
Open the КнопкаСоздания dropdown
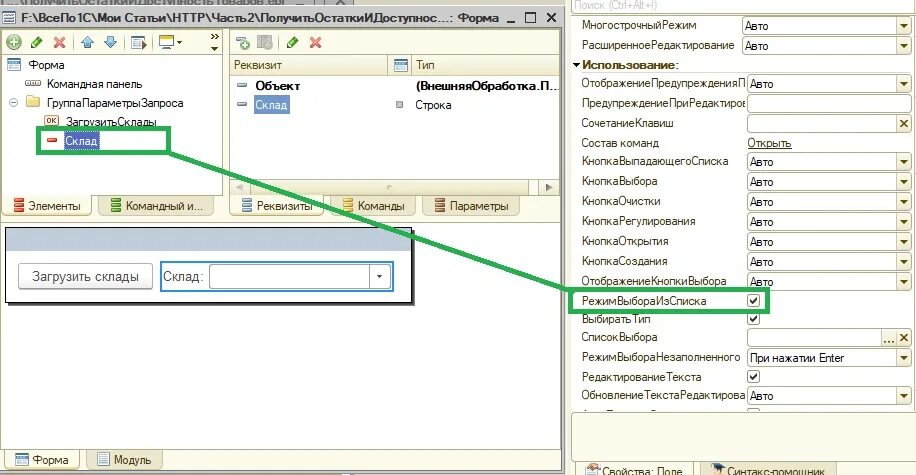tap(904, 262)
